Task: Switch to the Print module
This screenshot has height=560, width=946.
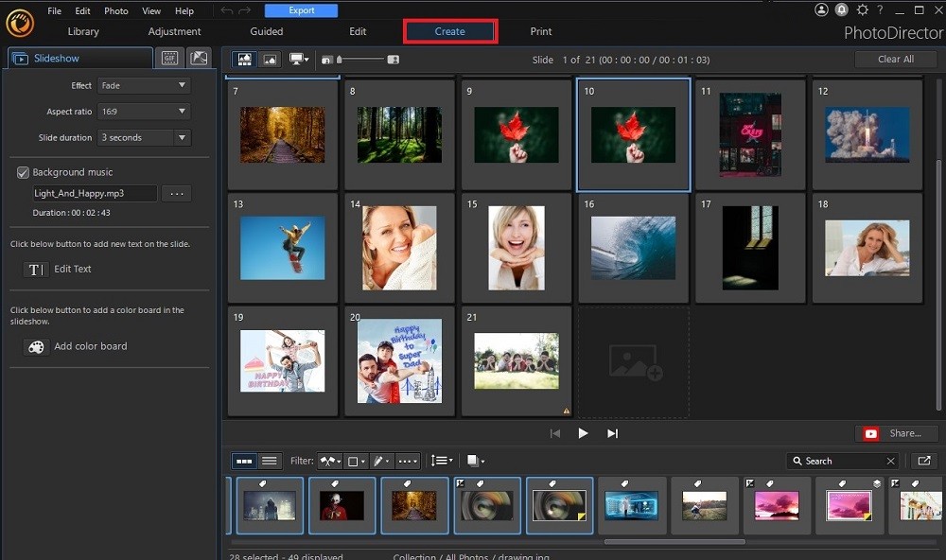Action: pos(541,30)
